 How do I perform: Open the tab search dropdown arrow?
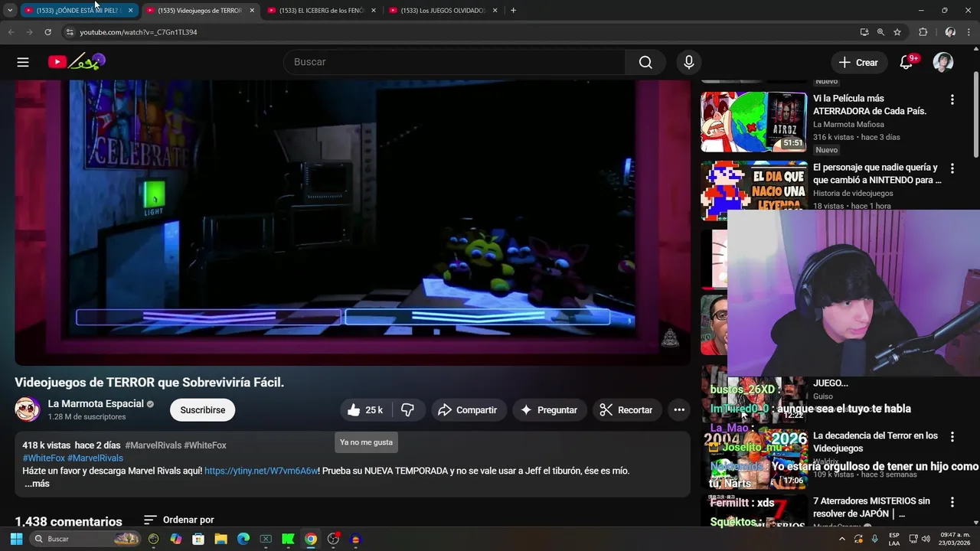(10, 10)
